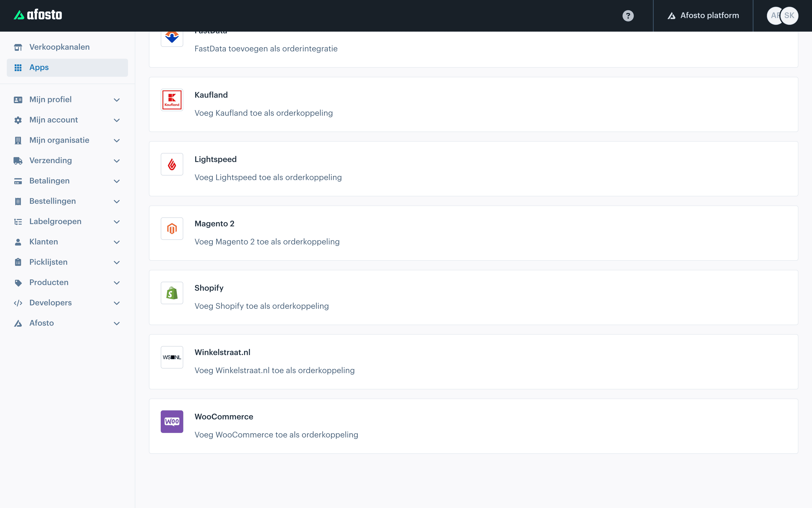This screenshot has width=812, height=508.
Task: Click the WooCommerce Woo logo
Action: [172, 422]
